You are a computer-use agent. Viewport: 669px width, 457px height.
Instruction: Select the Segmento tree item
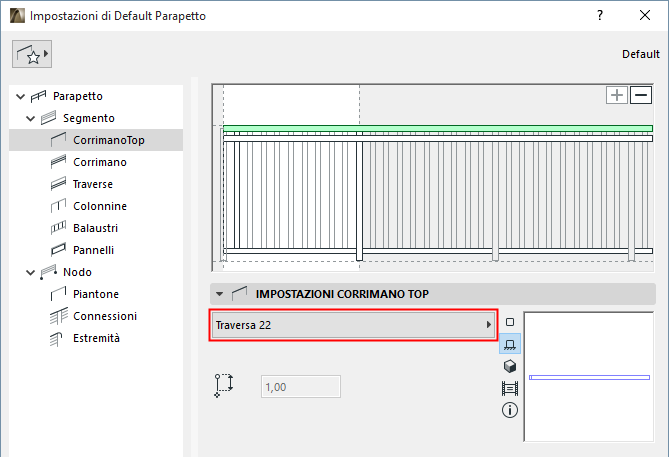89,118
